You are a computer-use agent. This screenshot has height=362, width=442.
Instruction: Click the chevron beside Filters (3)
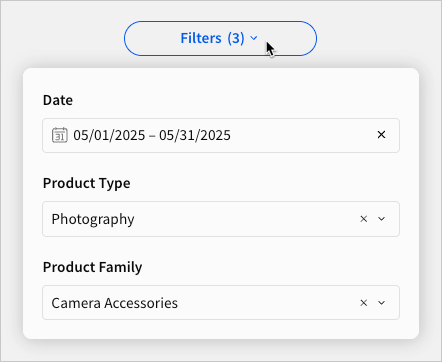254,38
